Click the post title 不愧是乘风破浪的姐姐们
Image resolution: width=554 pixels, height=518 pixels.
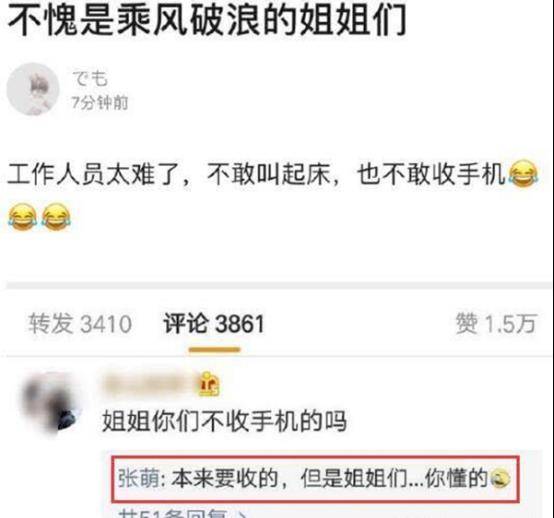pos(206,19)
